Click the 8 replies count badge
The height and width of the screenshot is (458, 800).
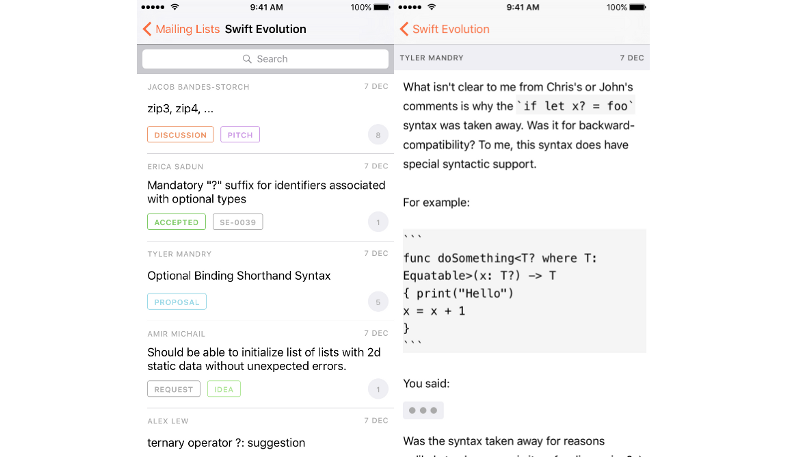tap(377, 135)
